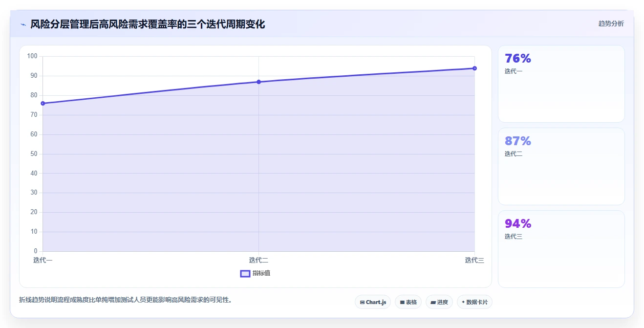The height and width of the screenshot is (328, 644).
Task: Click the 迭代一 x-axis label
Action: (x=43, y=261)
